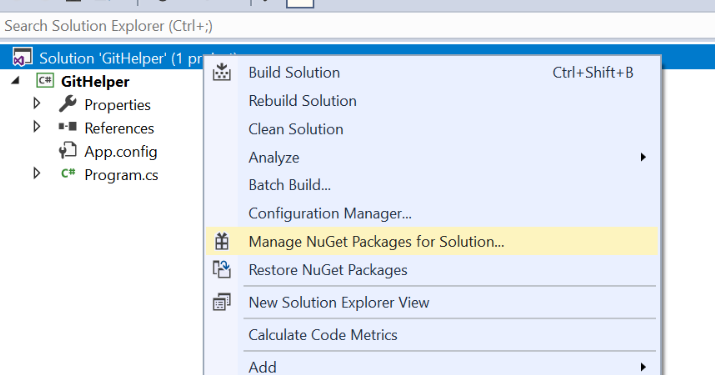
Task: Click the Restore NuGet Packages icon
Action: (222, 269)
